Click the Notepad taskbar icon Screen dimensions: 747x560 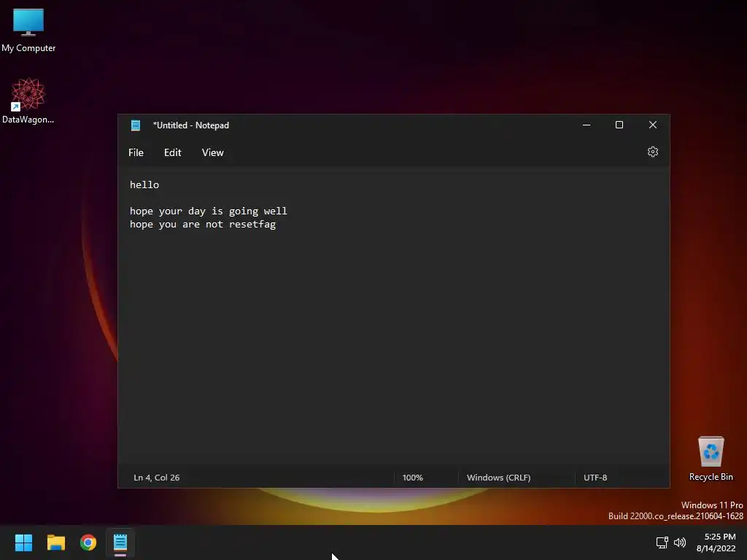(120, 542)
